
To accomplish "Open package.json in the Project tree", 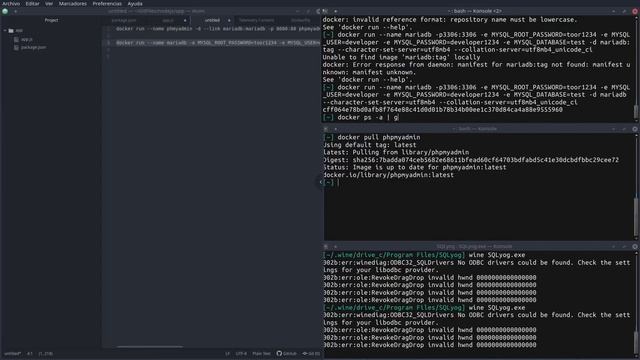I will coord(33,47).
